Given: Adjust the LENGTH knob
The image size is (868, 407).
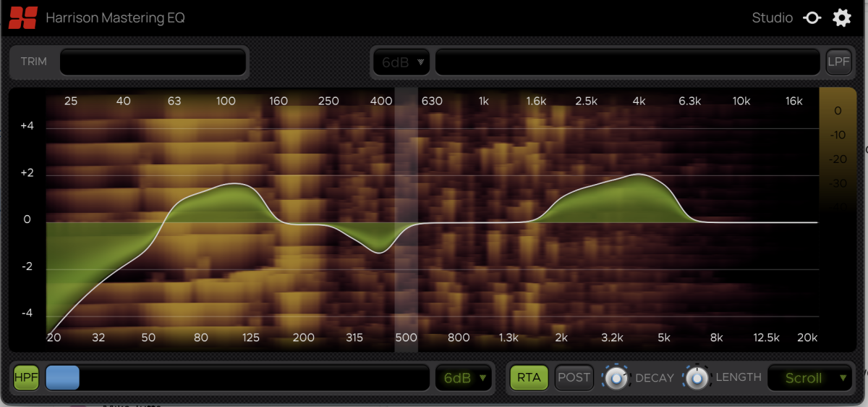Looking at the screenshot, I should (697, 377).
